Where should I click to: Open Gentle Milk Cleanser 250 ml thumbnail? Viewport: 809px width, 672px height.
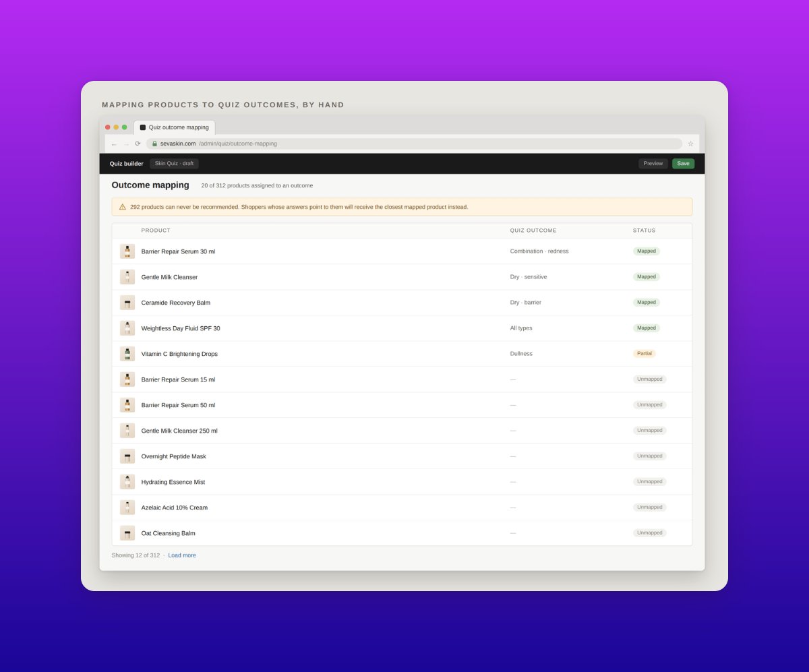(x=127, y=431)
